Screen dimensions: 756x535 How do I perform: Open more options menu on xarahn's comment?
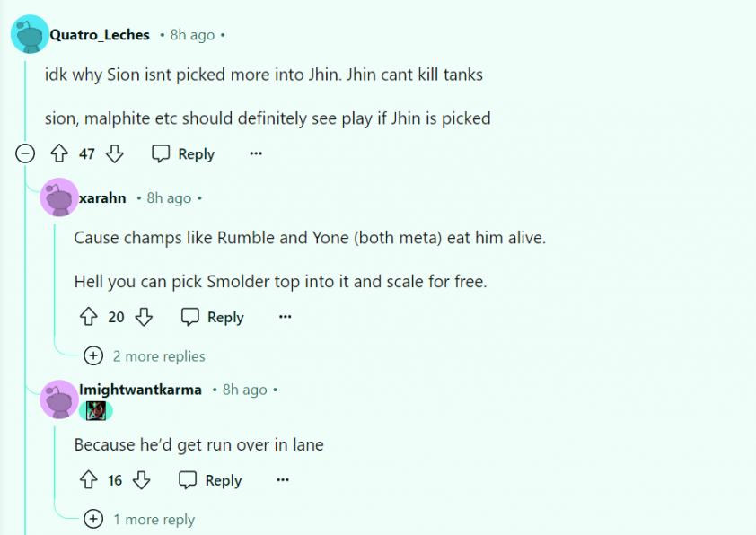pyautogui.click(x=286, y=317)
